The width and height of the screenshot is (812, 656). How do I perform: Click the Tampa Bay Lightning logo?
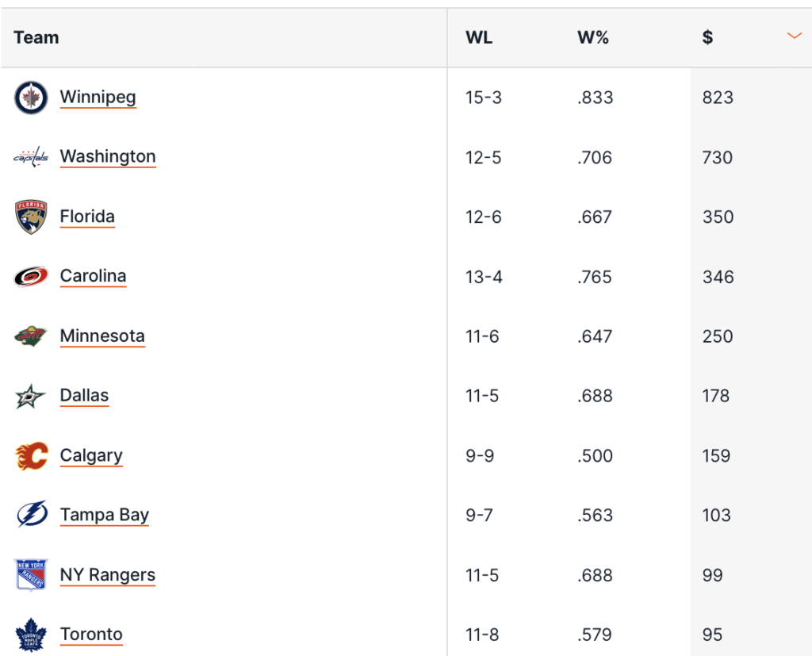coord(31,515)
